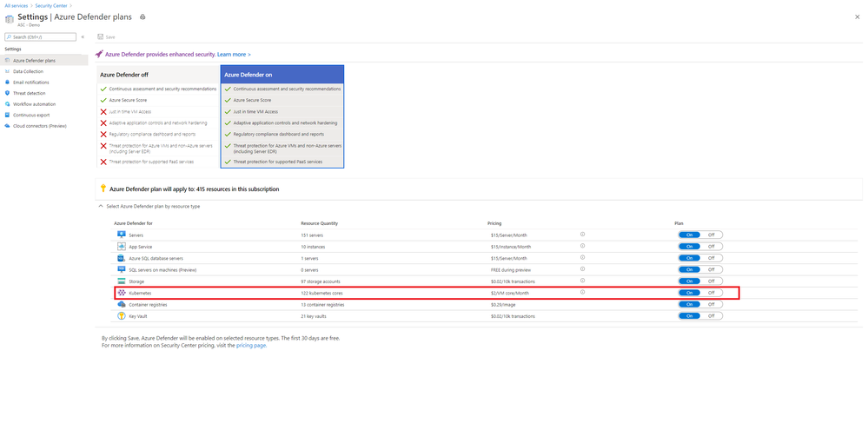Click the 'Resource Quantity' column header
The width and height of the screenshot is (868, 430).
click(320, 223)
